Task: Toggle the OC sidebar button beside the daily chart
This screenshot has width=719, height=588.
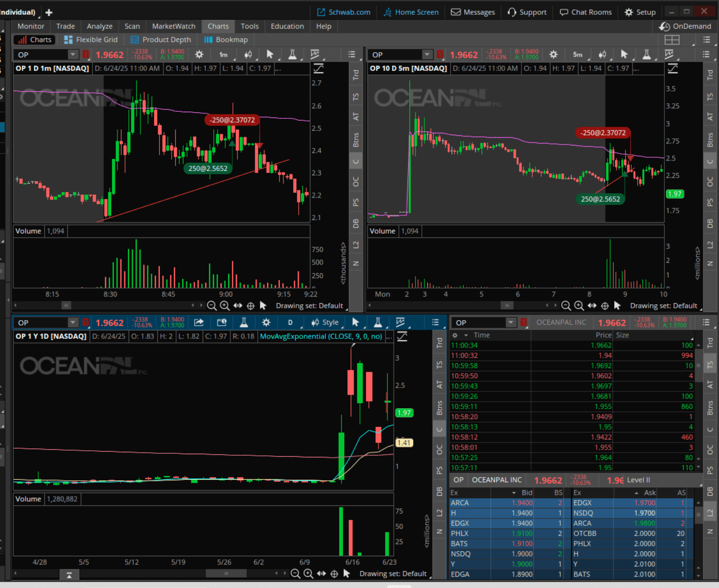Action: (439, 450)
